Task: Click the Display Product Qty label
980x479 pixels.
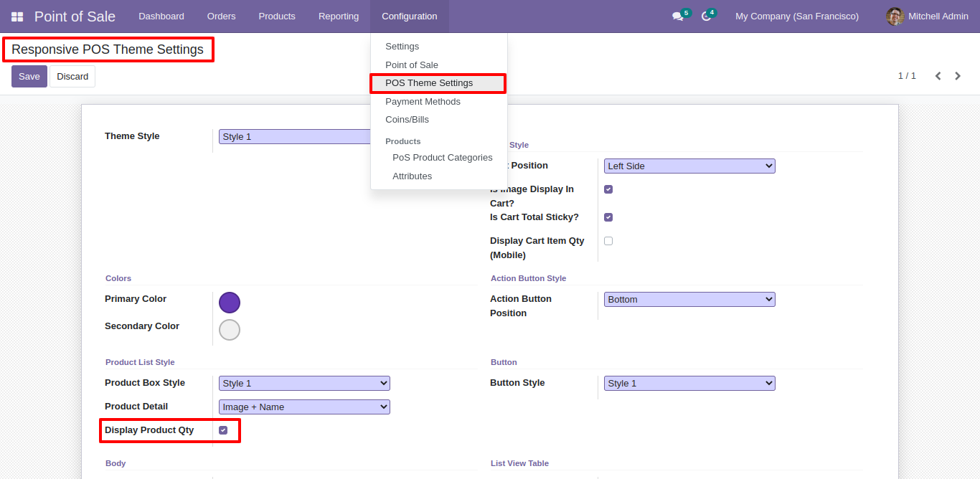Action: (x=149, y=430)
